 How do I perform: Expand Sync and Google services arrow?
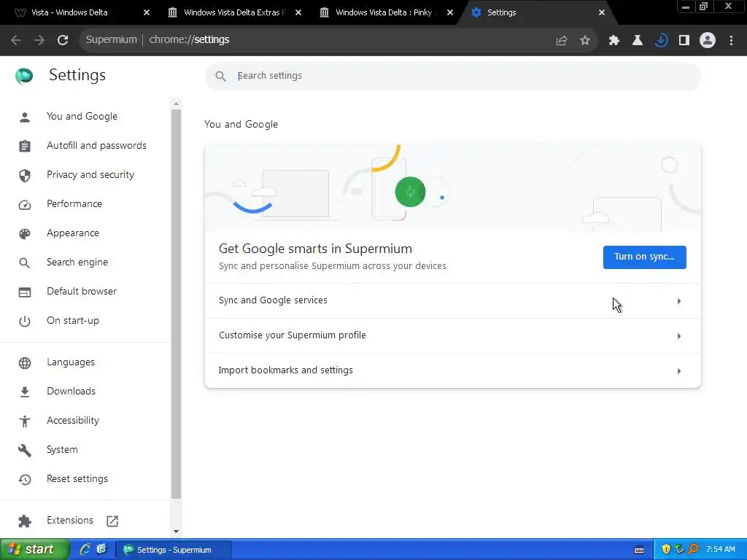pos(679,301)
